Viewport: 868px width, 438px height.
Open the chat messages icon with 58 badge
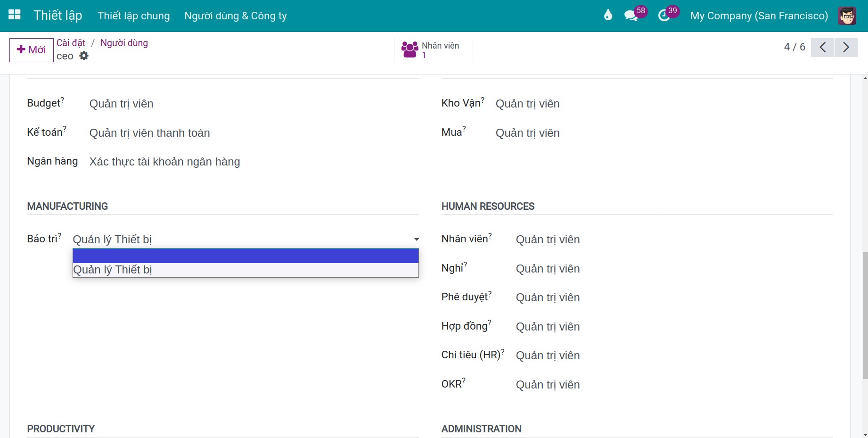click(631, 16)
